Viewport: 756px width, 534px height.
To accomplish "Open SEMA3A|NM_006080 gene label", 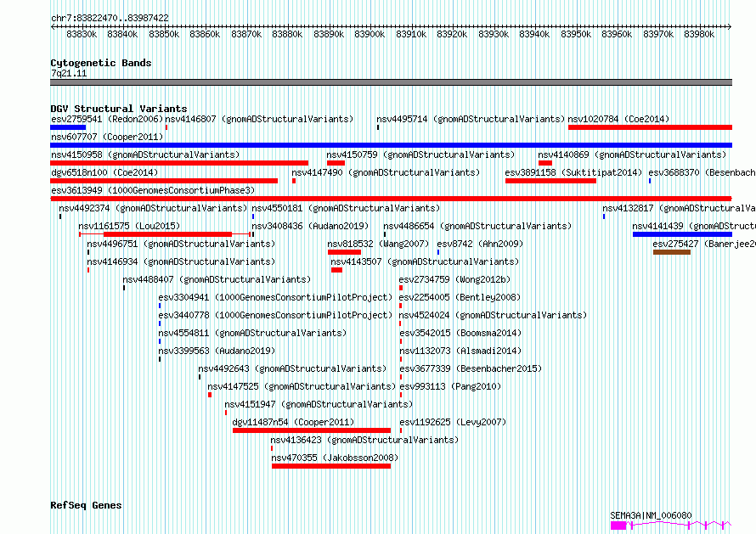I will [651, 515].
